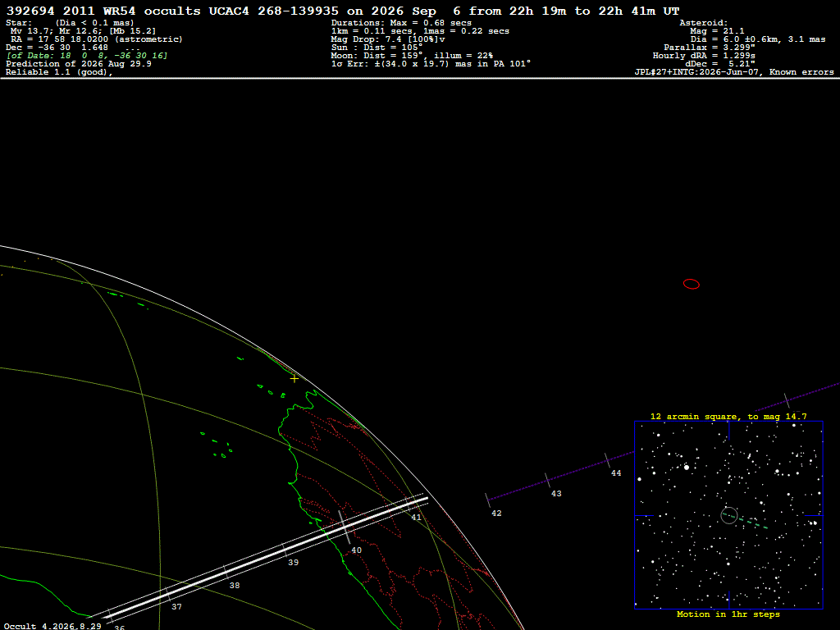Click the minute 42 marker on dotted track

pos(496,514)
